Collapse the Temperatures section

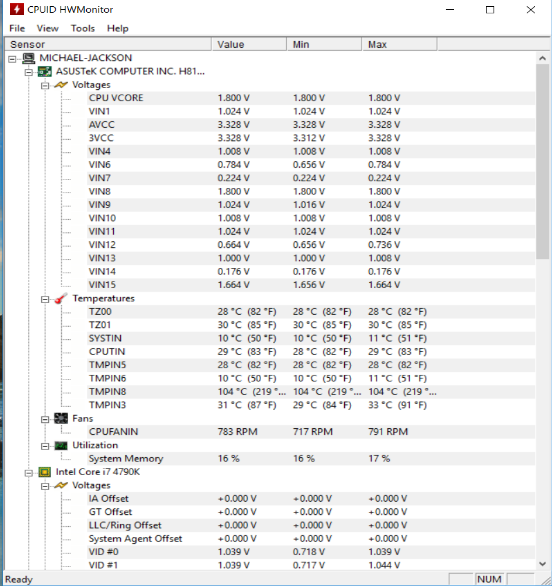click(45, 299)
